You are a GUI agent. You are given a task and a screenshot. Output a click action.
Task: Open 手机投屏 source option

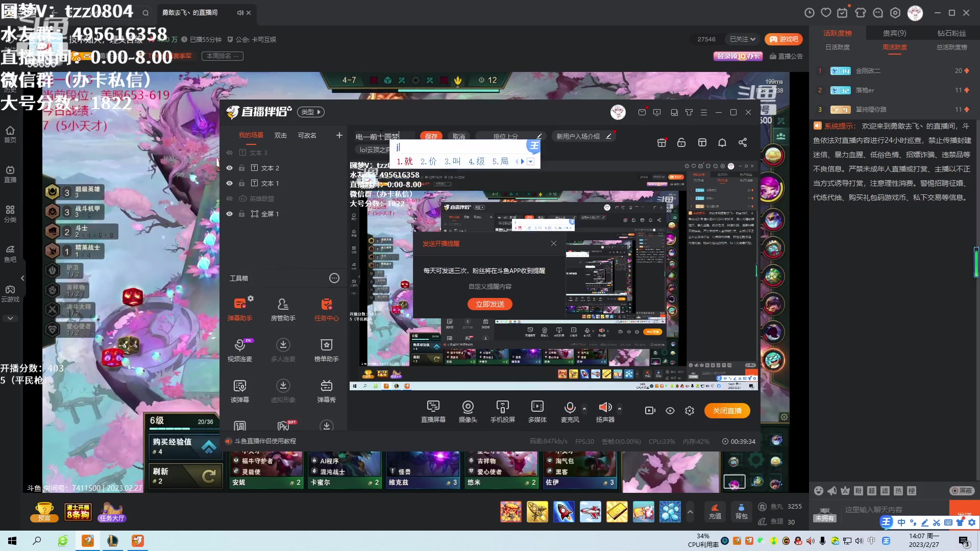tap(502, 411)
